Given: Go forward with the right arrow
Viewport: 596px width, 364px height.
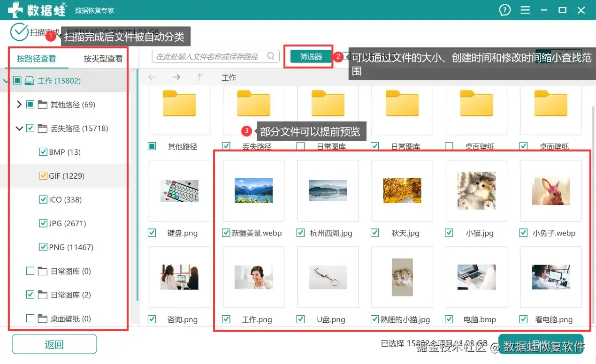Looking at the screenshot, I should click(176, 77).
